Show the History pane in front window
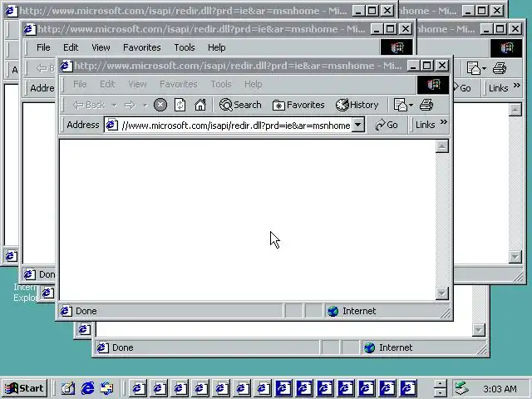 [x=357, y=105]
